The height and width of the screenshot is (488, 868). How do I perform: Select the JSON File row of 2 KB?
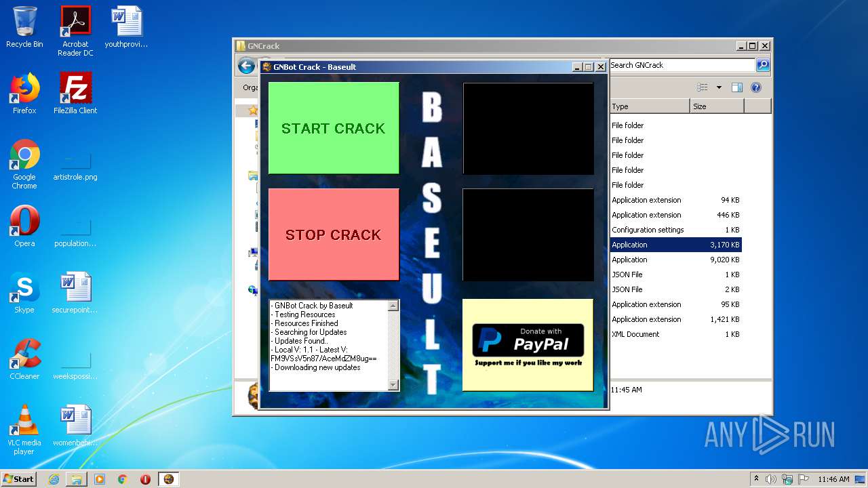point(675,289)
